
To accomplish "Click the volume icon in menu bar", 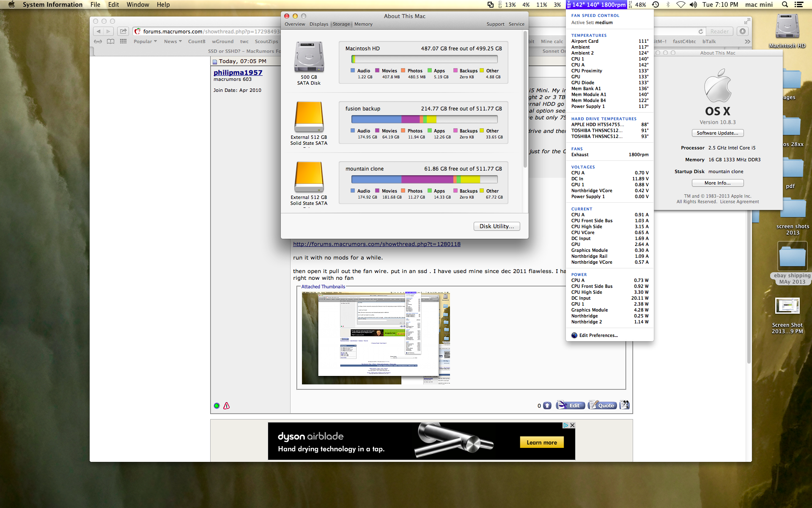I will click(693, 5).
